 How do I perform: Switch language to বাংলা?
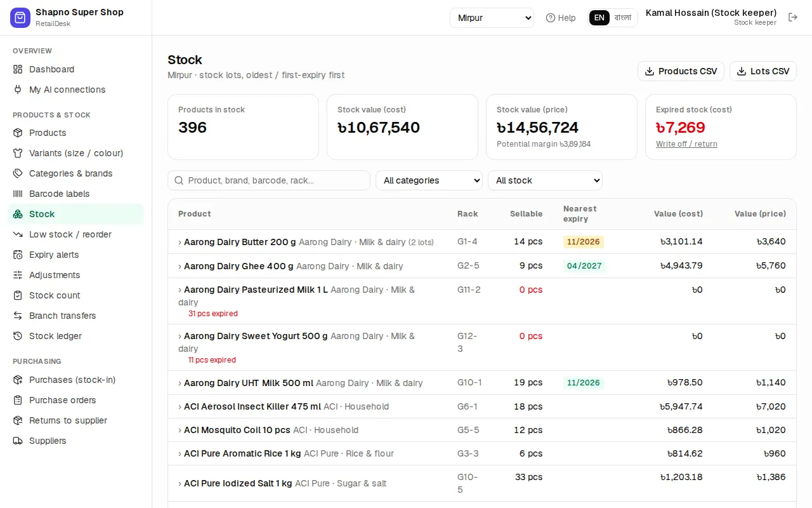coord(623,18)
